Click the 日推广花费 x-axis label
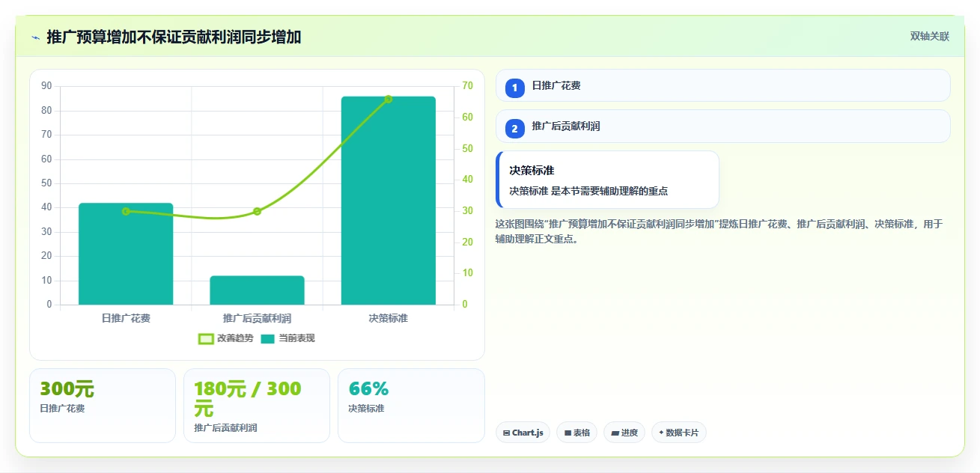 coord(126,318)
